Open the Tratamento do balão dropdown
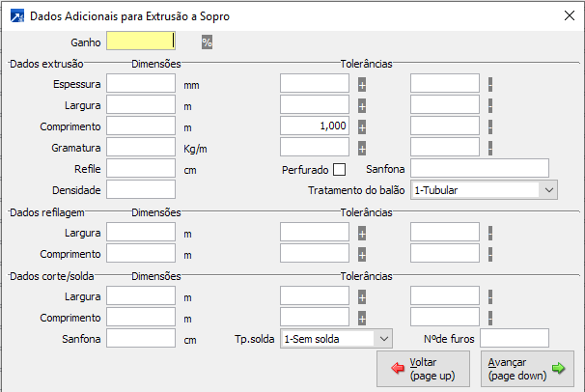Screen dimensions: 585x392 point(549,190)
